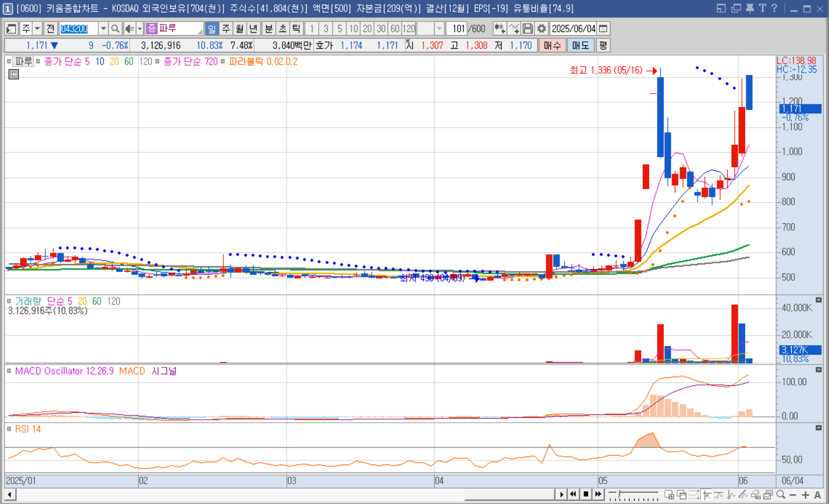Click the A auto-fit icon at bottom right

click(817, 495)
